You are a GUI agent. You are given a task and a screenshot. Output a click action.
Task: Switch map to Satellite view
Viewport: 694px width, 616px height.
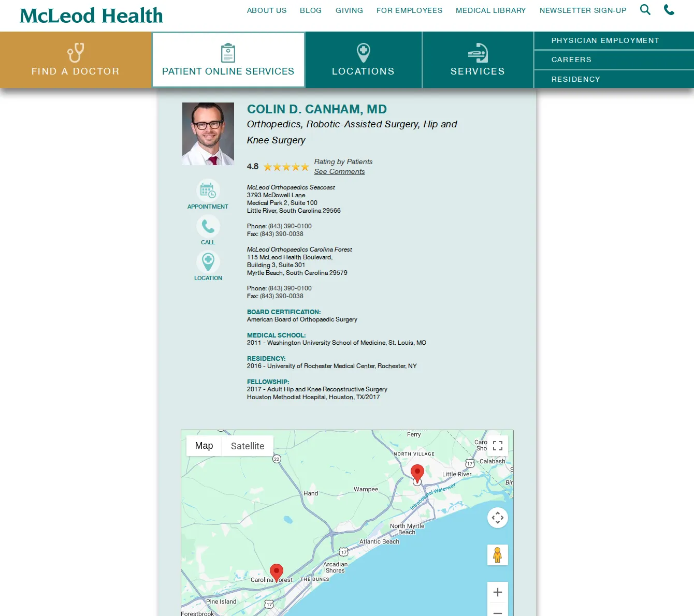pos(248,446)
